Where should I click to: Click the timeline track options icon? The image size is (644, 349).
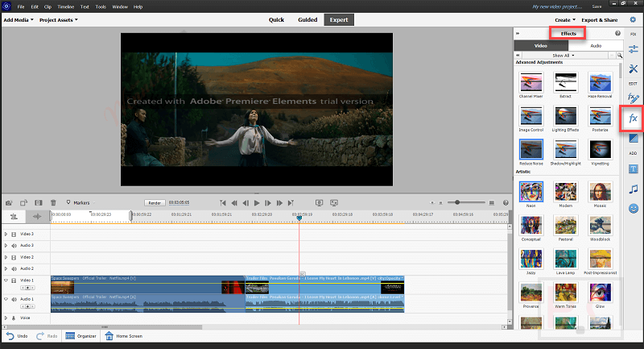click(14, 216)
